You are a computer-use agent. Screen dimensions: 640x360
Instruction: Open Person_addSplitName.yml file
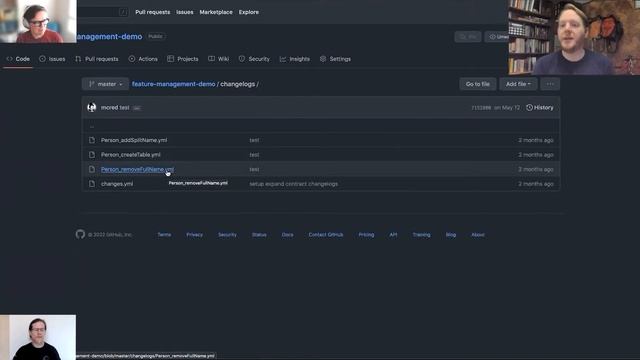point(134,140)
